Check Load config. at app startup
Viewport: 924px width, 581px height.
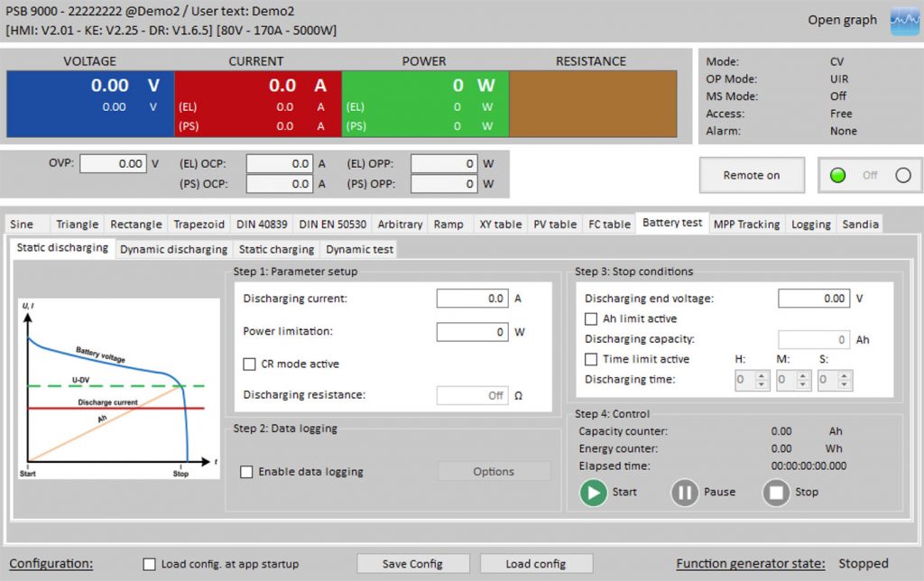click(149, 563)
